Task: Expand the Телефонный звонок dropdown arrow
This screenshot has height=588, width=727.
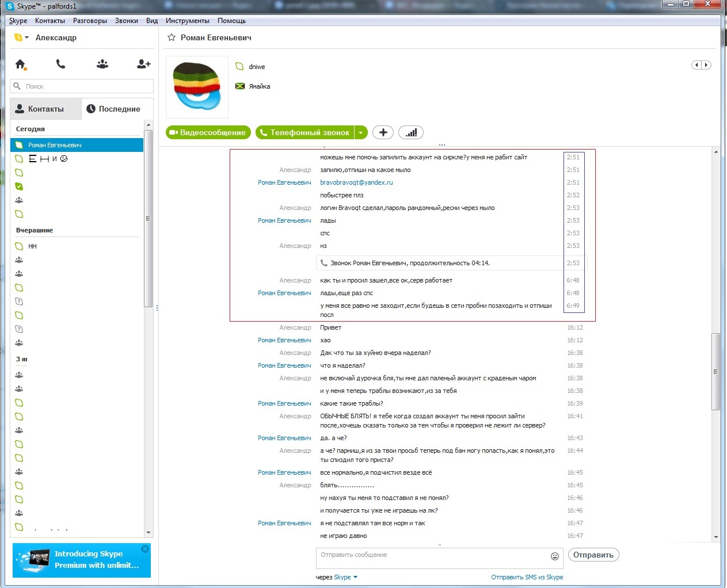Action: coord(361,133)
